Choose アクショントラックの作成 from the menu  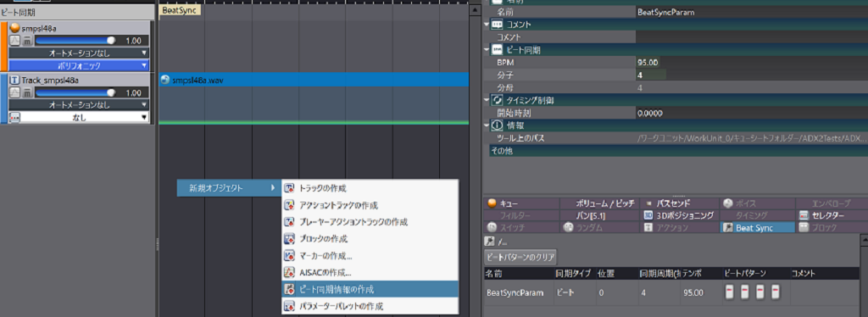[x=370, y=205]
